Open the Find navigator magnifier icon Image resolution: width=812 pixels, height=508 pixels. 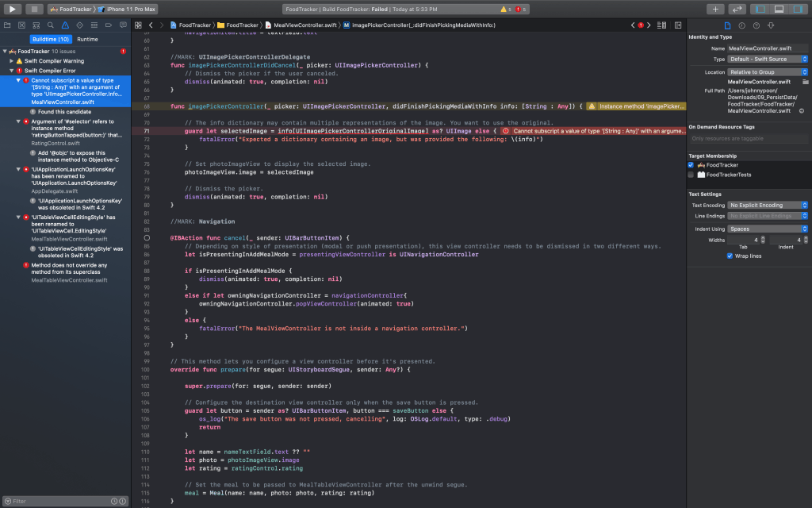[x=51, y=25]
